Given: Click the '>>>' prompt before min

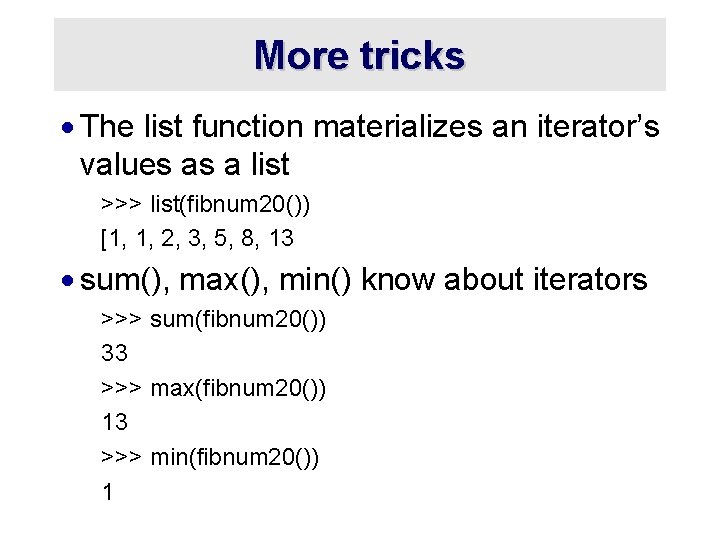Looking at the screenshot, I should [121, 457].
